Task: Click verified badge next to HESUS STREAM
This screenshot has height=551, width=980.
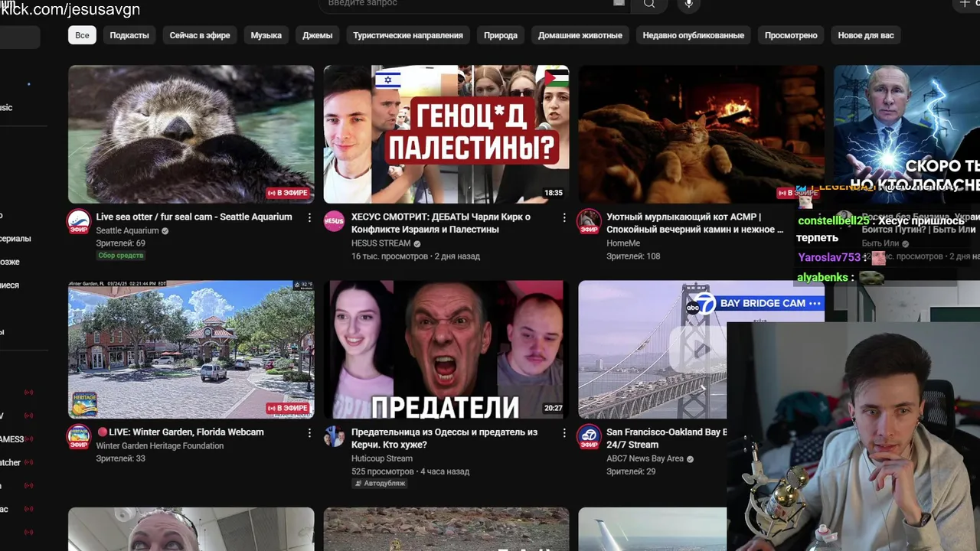Action: click(417, 243)
